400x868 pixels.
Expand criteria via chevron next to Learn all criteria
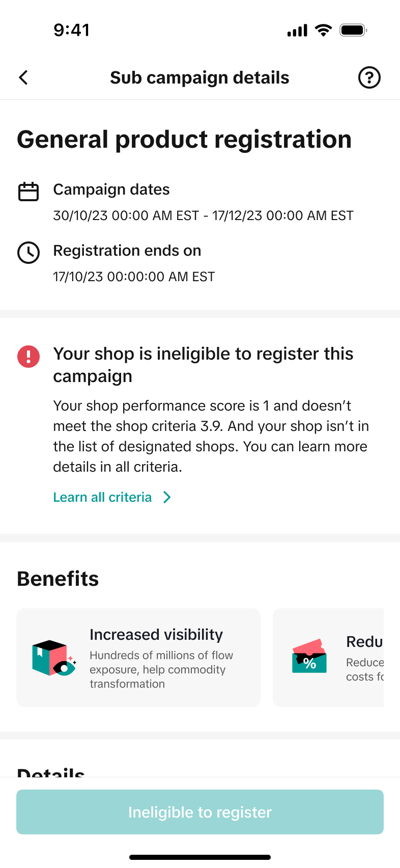click(x=167, y=497)
